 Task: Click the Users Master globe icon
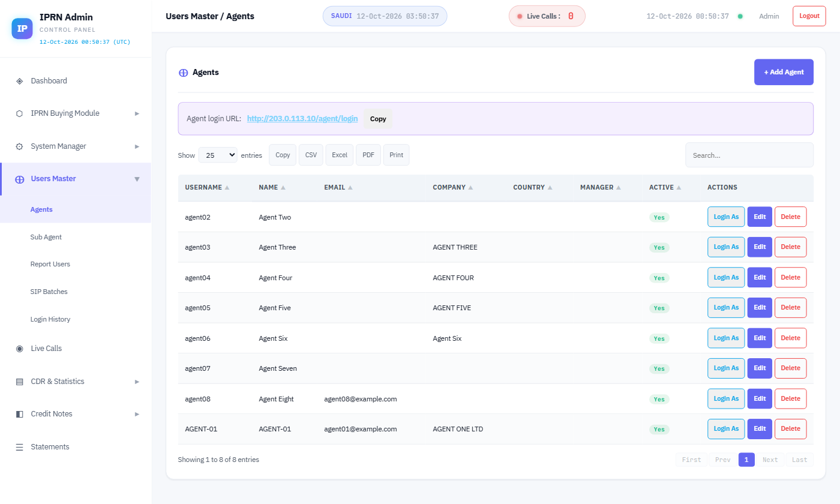click(19, 179)
